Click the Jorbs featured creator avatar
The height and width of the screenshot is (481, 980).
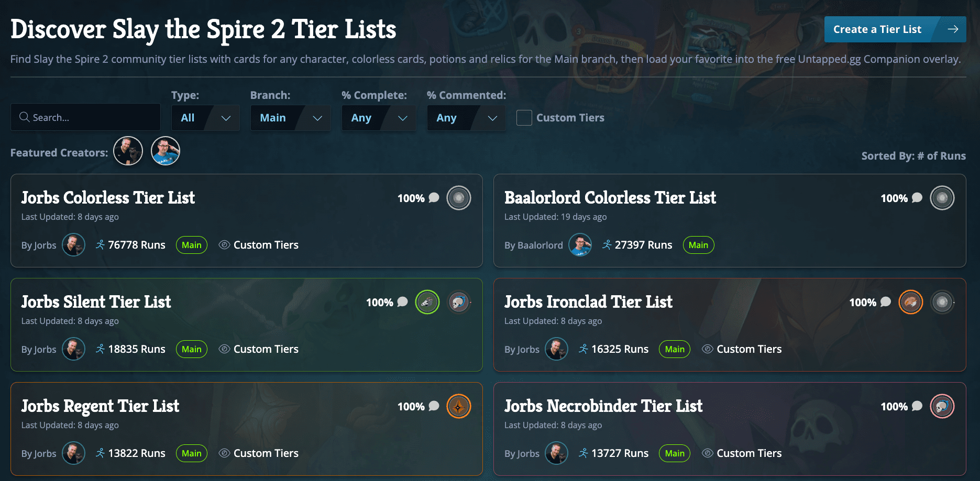point(128,151)
